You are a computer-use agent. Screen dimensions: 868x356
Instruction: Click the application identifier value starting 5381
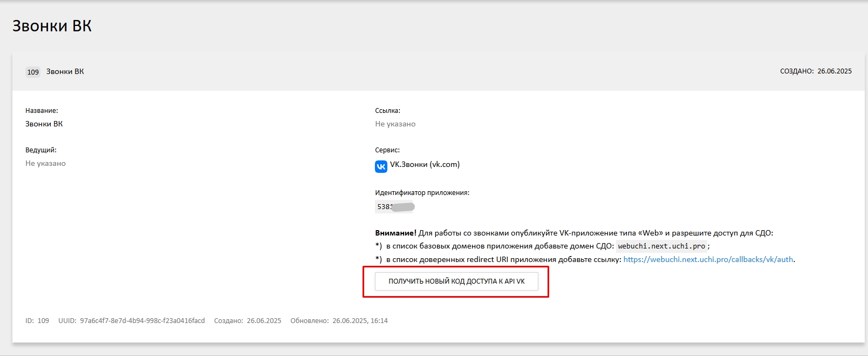[395, 206]
